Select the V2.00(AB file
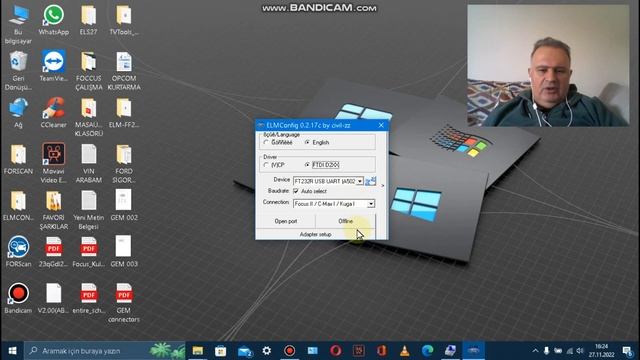This screenshot has height=360, width=640. pos(53,298)
